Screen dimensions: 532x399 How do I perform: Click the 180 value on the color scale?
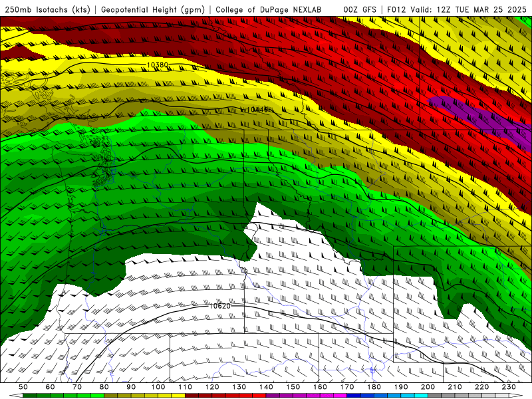click(374, 387)
